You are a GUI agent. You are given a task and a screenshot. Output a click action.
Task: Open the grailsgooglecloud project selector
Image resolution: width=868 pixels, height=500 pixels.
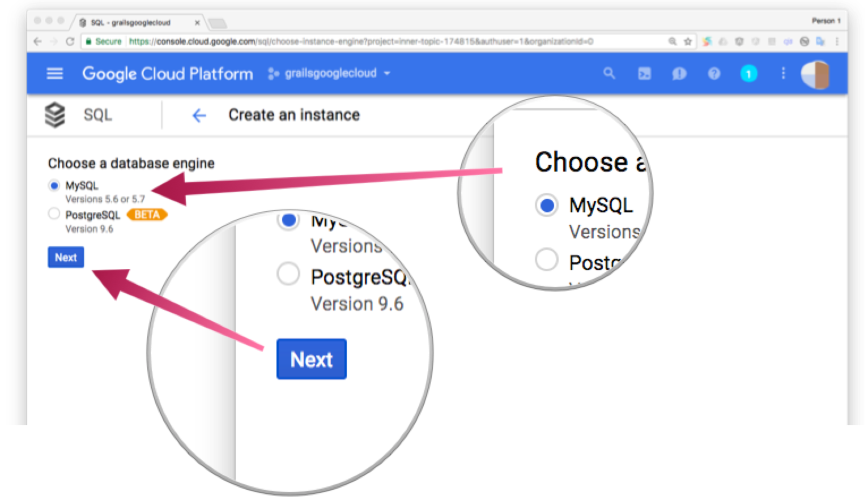click(329, 73)
